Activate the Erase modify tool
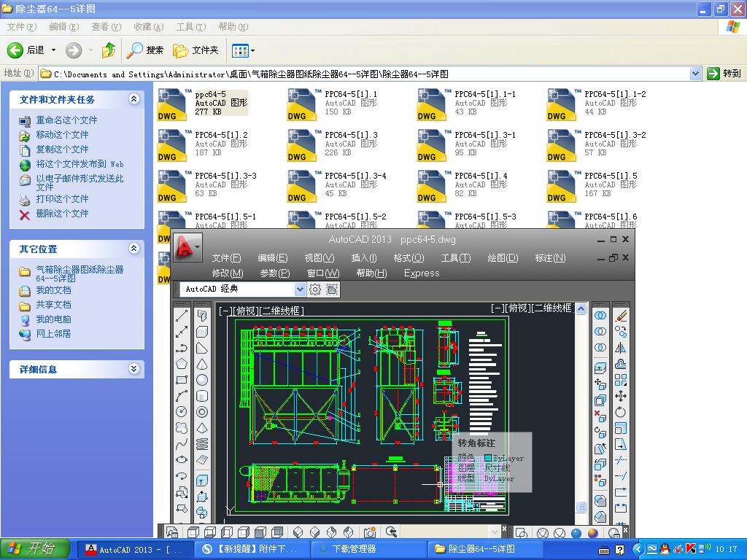 pos(621,316)
